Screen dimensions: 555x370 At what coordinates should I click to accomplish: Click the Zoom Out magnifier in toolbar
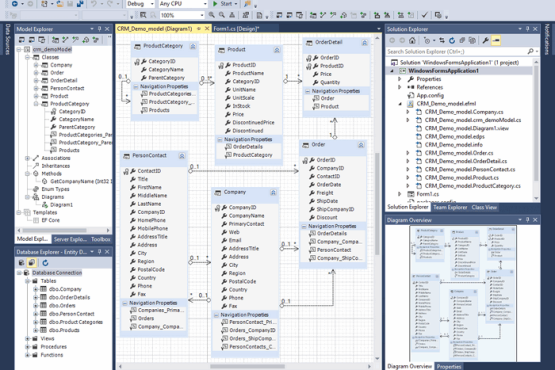pyautogui.click(x=222, y=15)
